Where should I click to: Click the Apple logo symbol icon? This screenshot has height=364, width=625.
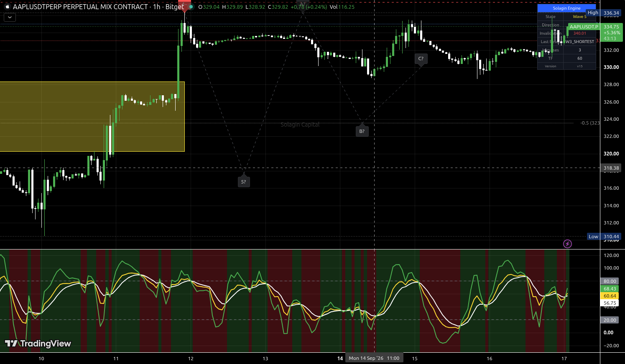tap(7, 7)
